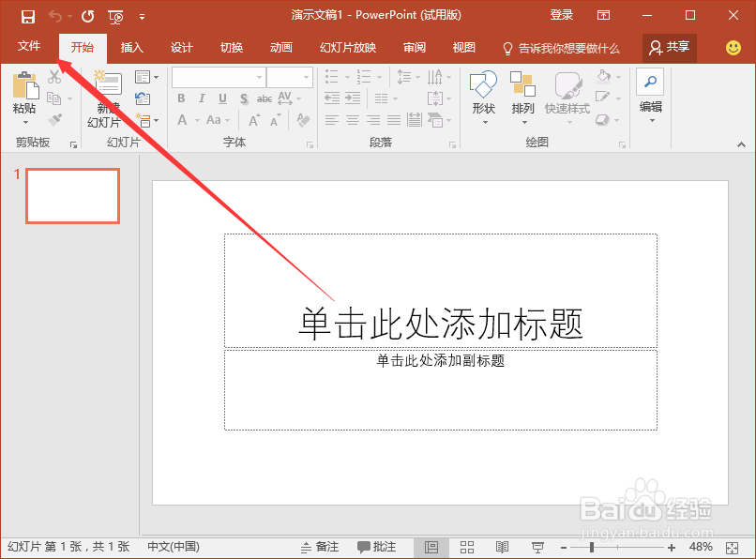Open Customize Quick Access Toolbar arrow
The image size is (756, 559).
[142, 17]
